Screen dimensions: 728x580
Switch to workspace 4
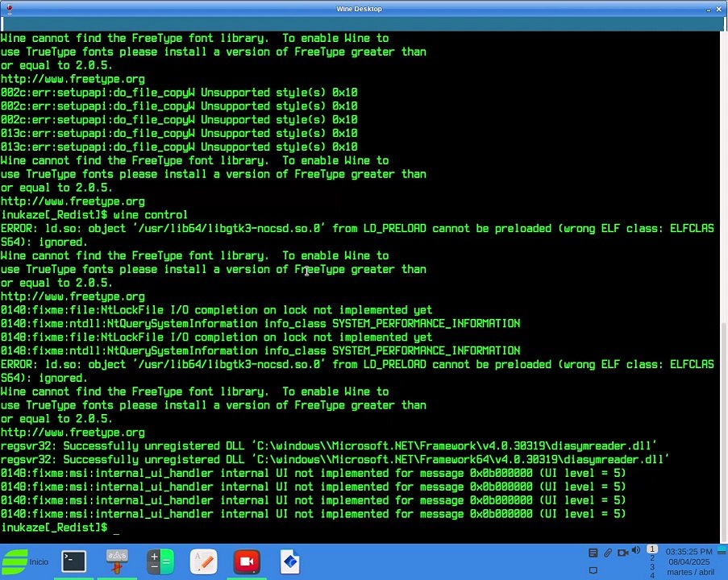[x=652, y=575]
